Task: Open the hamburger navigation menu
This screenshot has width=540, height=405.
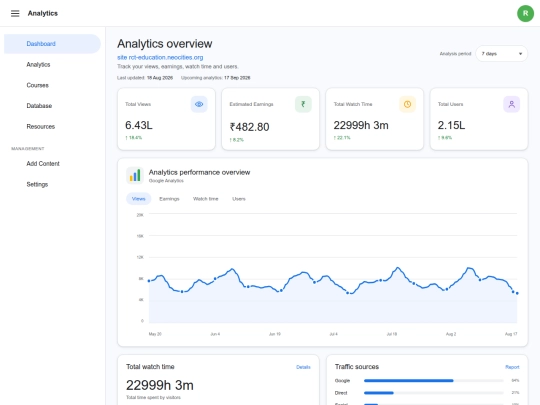Action: pos(15,13)
